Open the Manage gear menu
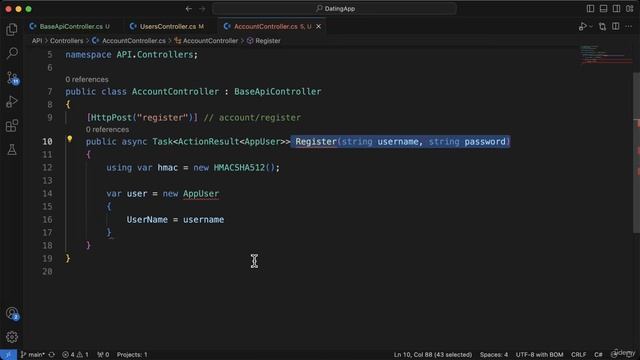This screenshot has width=640, height=360. [x=12, y=337]
